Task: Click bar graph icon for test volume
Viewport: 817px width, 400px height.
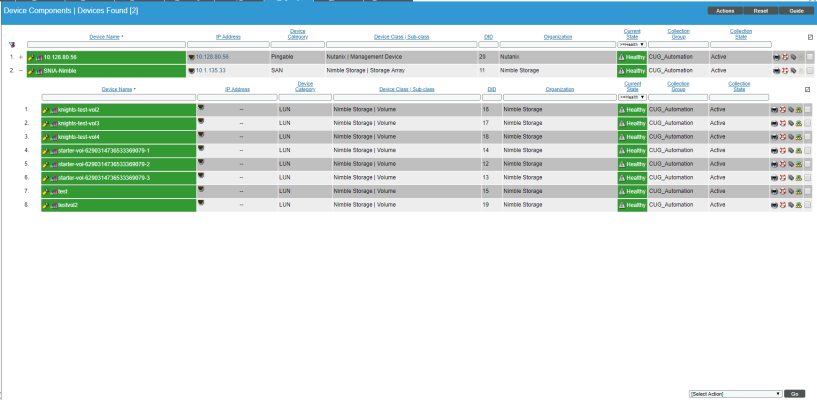Action: [x=53, y=192]
